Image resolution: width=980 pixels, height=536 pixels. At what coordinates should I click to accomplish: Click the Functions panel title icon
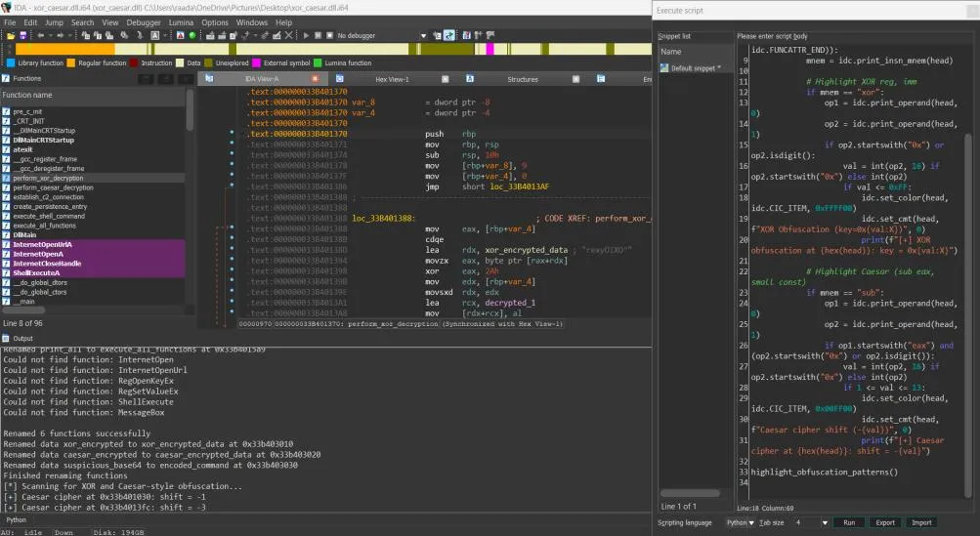[x=6, y=78]
